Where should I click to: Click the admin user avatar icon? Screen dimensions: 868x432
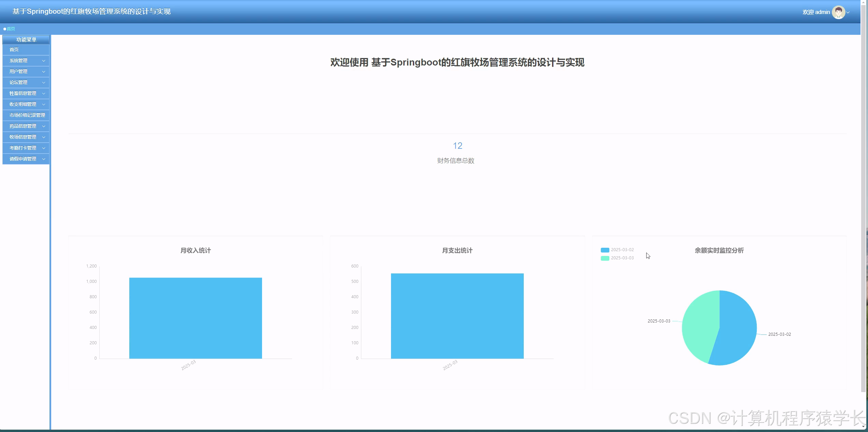(838, 12)
